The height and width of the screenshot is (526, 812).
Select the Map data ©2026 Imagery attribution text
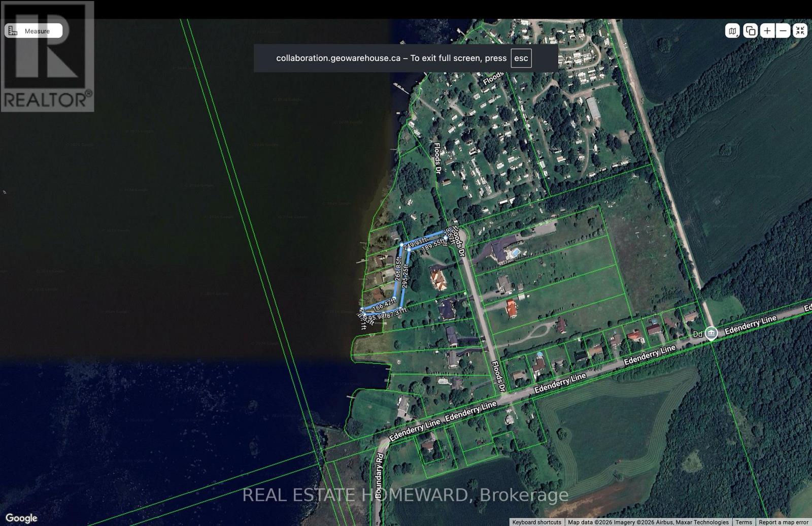pyautogui.click(x=648, y=522)
